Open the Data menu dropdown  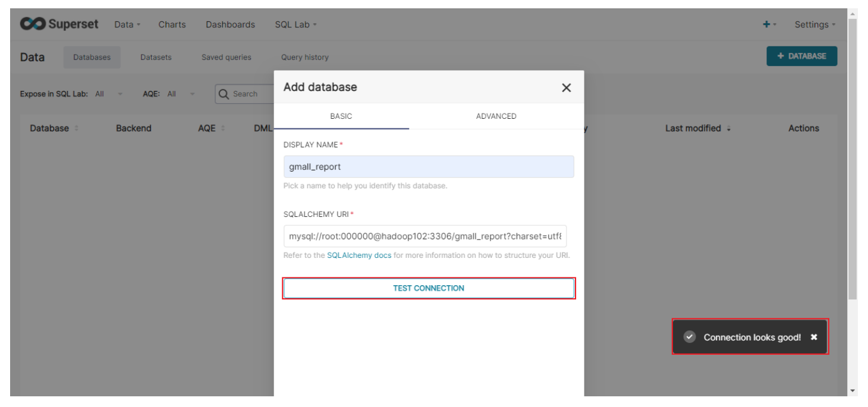coord(127,24)
